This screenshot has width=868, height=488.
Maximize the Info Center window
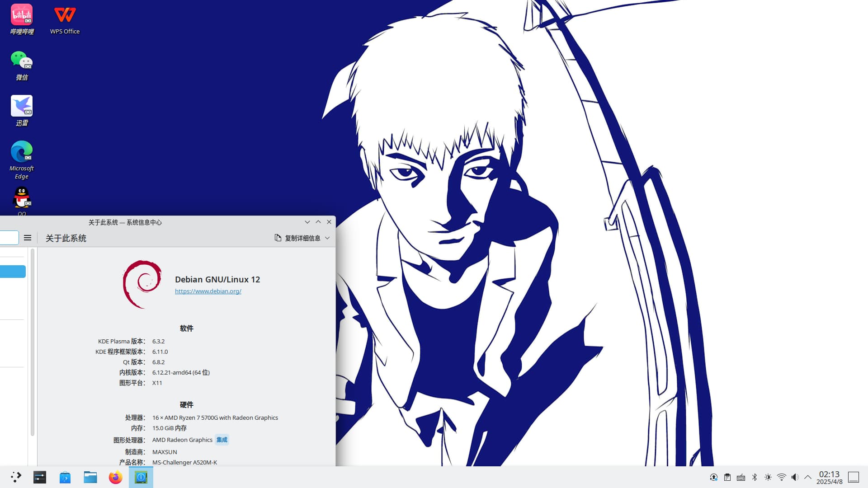tap(318, 222)
